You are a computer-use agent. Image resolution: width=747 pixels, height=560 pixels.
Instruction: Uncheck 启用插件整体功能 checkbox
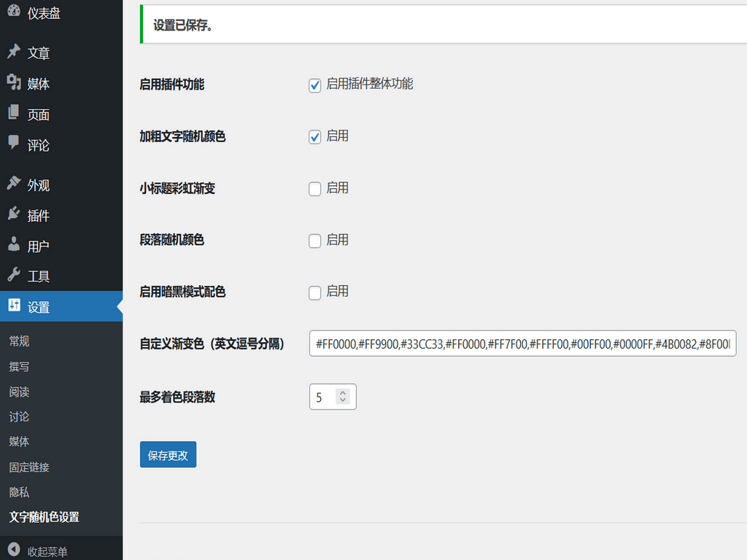[x=314, y=85]
